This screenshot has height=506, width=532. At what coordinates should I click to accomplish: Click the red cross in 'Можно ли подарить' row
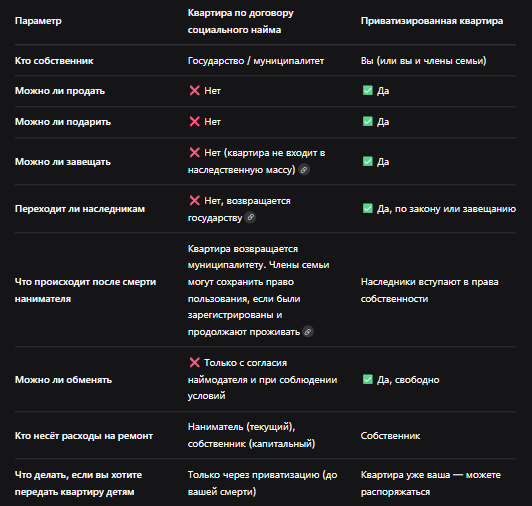click(x=194, y=121)
